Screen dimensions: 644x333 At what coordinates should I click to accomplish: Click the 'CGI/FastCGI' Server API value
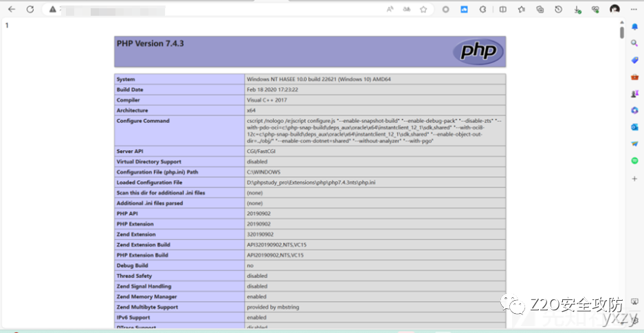click(x=261, y=151)
